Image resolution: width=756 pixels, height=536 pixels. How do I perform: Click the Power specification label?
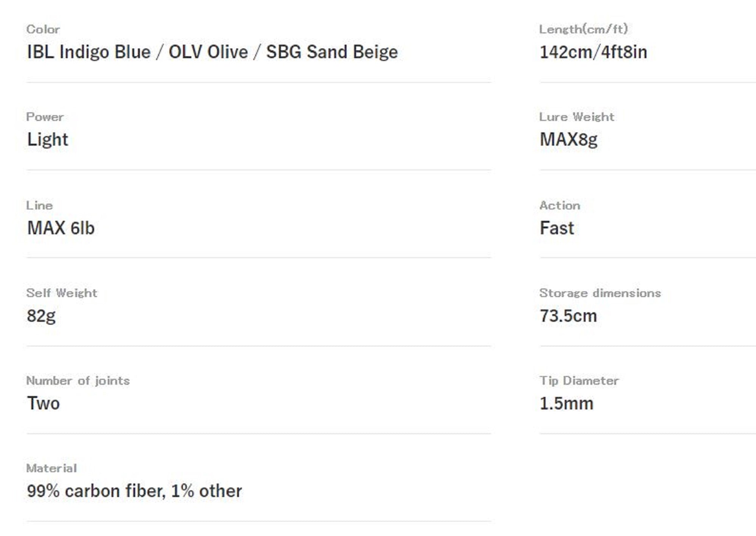point(45,117)
